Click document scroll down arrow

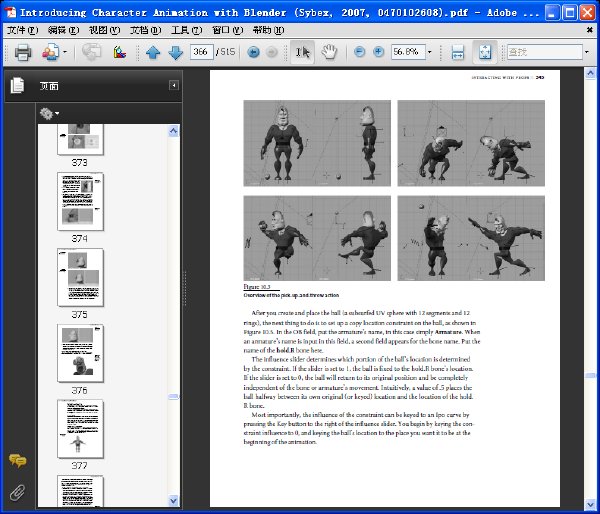590,505
